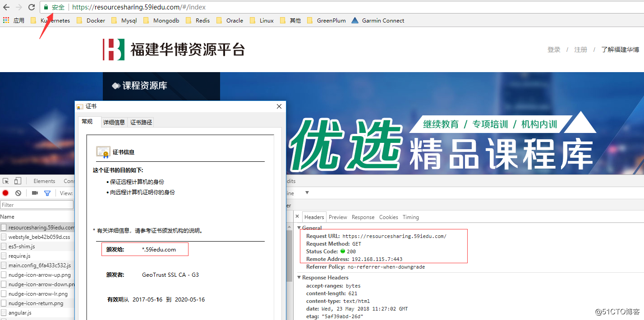This screenshot has width=644, height=320.
Task: Select the resourcesharing.59iedu.com request row
Action: (x=37, y=228)
